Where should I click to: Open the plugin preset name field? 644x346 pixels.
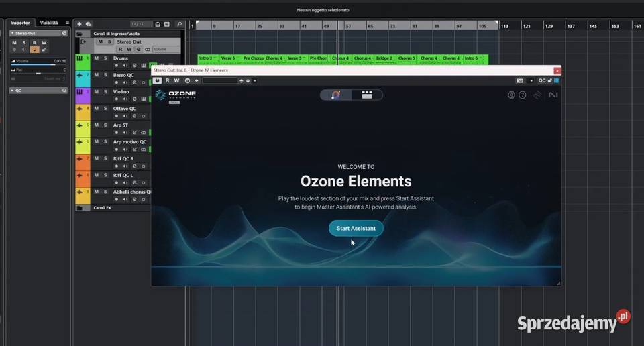coord(220,81)
